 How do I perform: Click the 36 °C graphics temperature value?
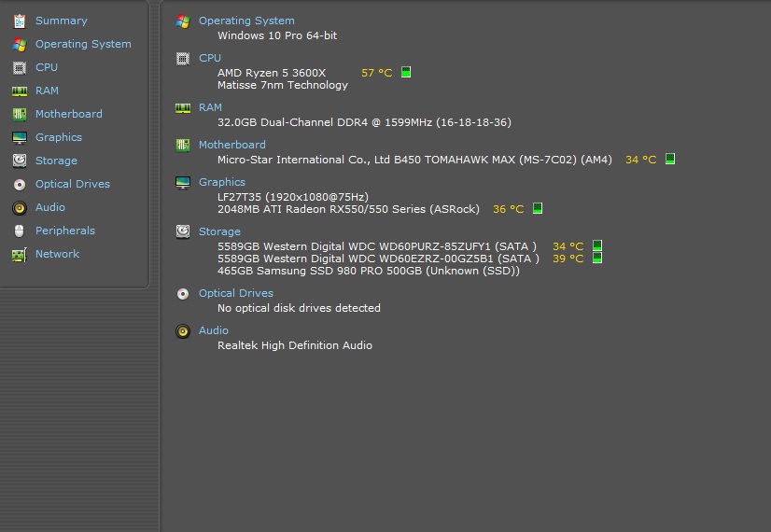(x=509, y=209)
